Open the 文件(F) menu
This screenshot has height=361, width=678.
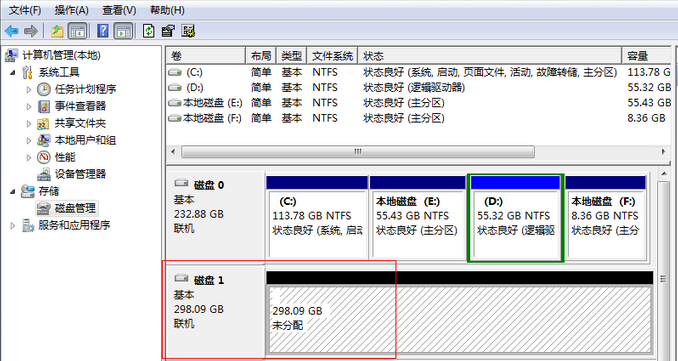point(25,10)
